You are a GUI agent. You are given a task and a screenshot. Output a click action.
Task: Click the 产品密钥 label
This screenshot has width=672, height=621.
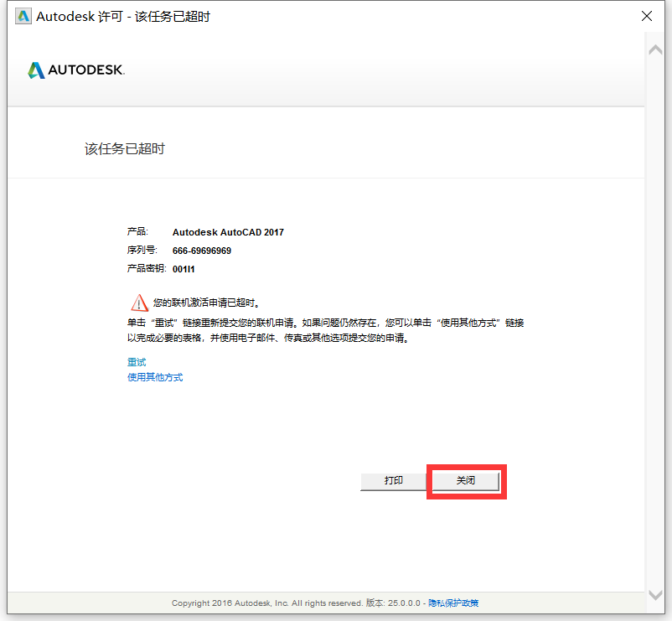coord(147,268)
